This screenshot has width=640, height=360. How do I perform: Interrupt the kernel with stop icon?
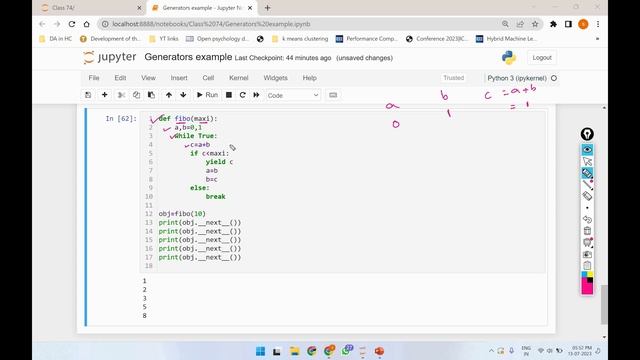pos(229,95)
